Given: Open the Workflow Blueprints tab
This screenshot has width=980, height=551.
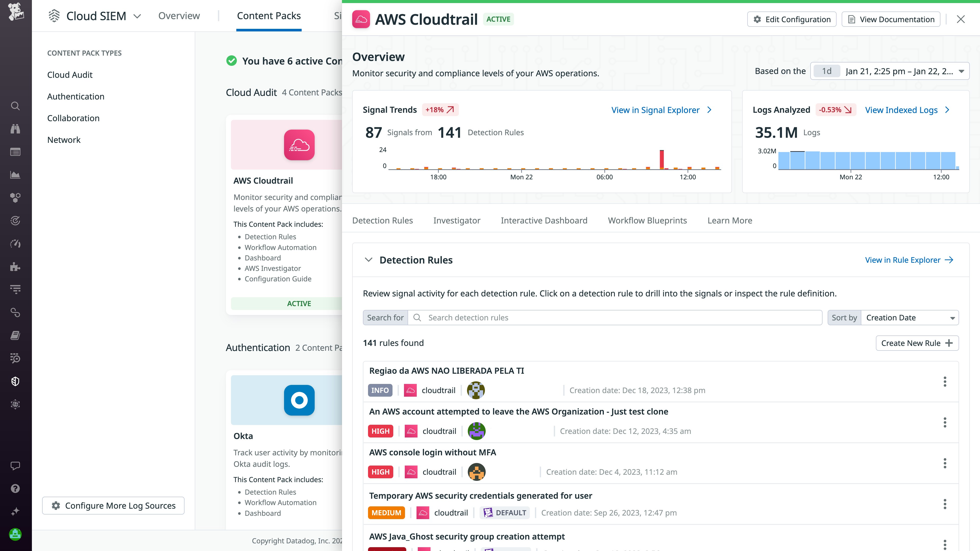Looking at the screenshot, I should [647, 221].
